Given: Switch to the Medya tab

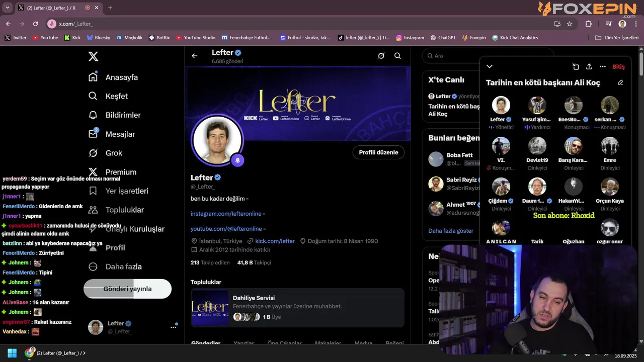Looking at the screenshot, I should tap(363, 343).
